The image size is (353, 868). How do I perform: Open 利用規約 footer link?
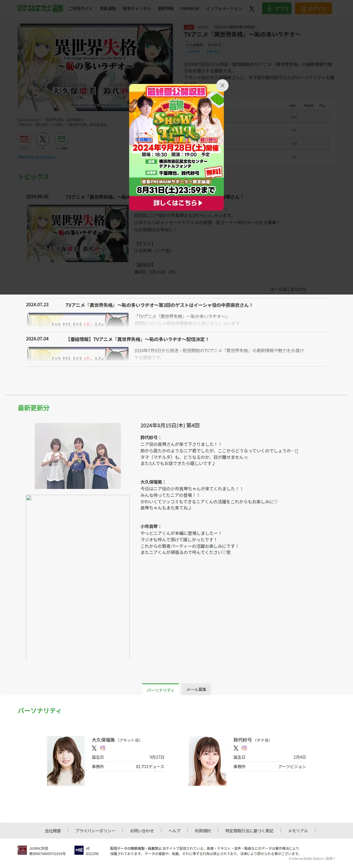[203, 831]
